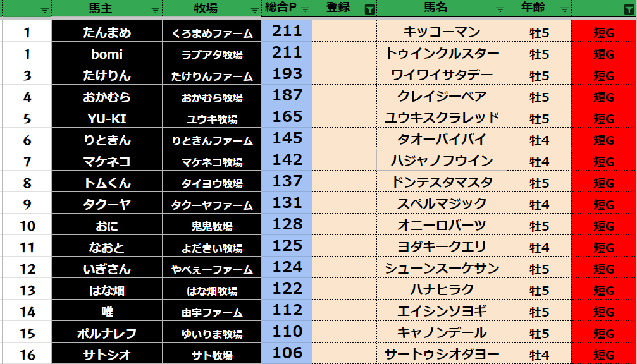Open the 総合P column filter dropdown
The height and width of the screenshot is (364, 637).
click(x=306, y=9)
